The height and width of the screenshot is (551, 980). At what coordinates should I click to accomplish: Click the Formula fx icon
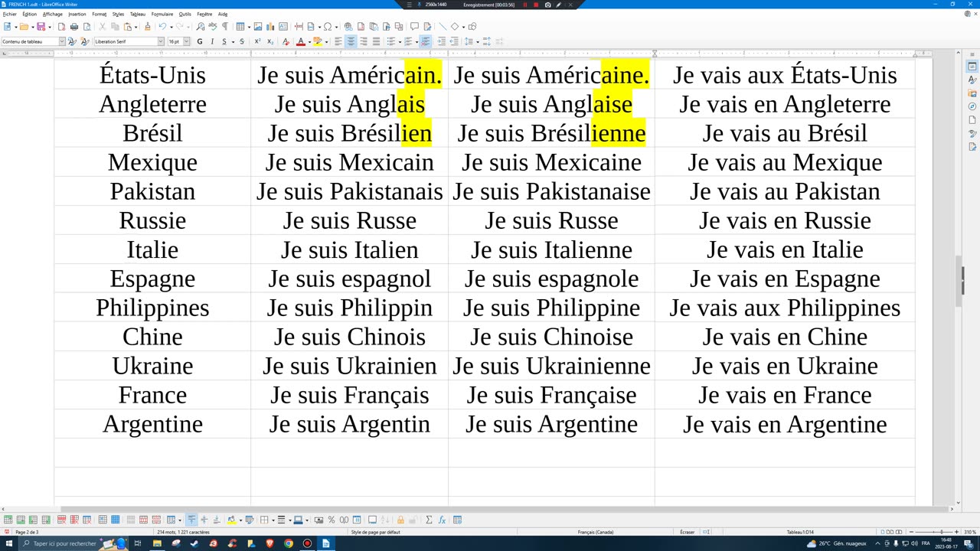(442, 520)
